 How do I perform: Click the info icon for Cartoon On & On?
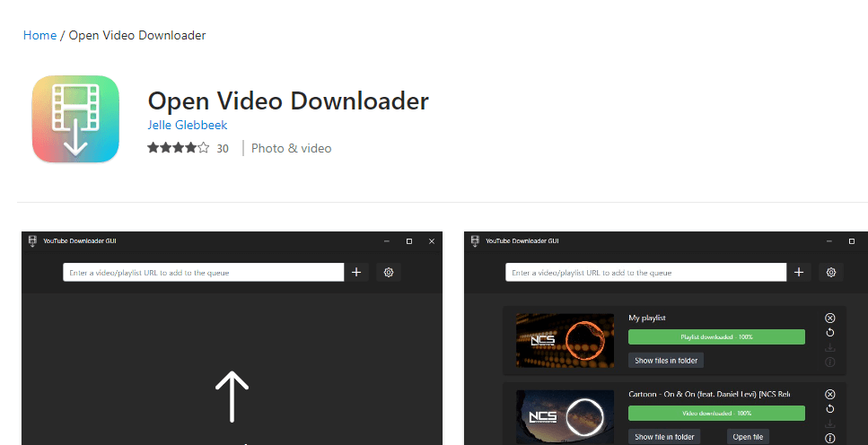(x=829, y=439)
